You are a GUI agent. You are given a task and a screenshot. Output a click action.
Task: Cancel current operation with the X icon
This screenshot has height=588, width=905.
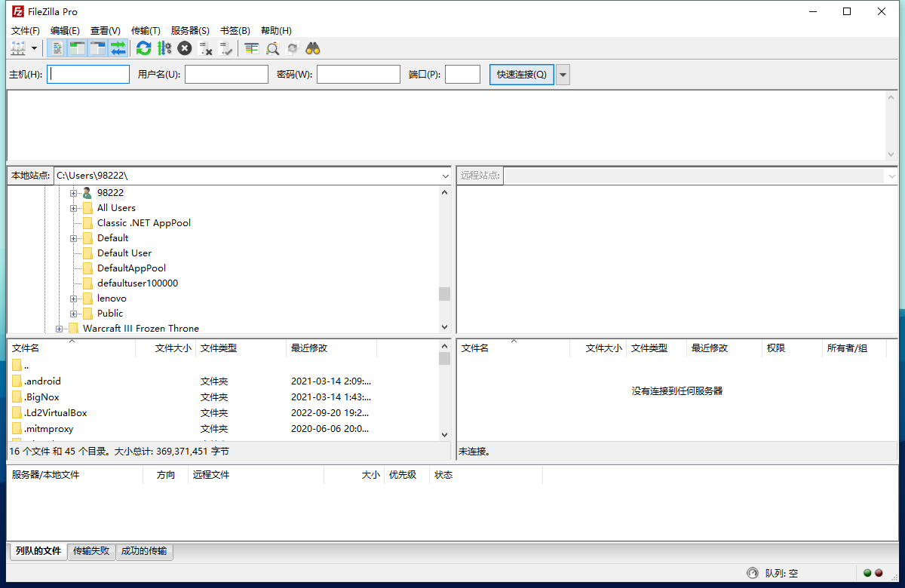pos(184,48)
